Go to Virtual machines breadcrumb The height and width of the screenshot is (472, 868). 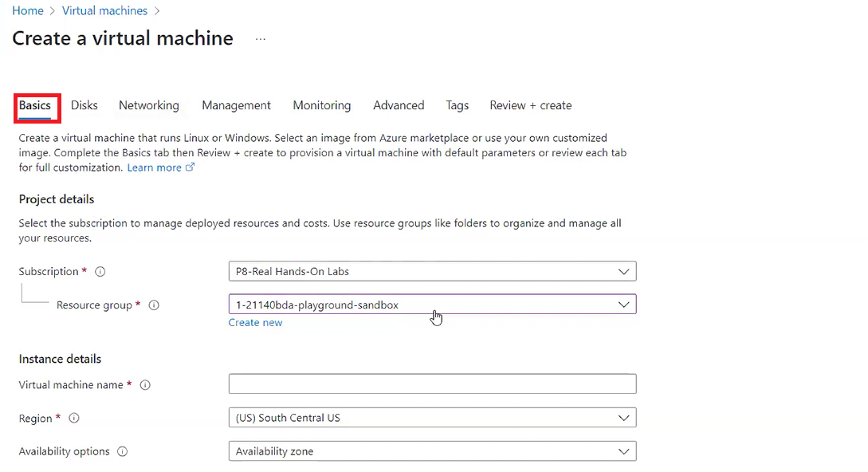point(104,11)
